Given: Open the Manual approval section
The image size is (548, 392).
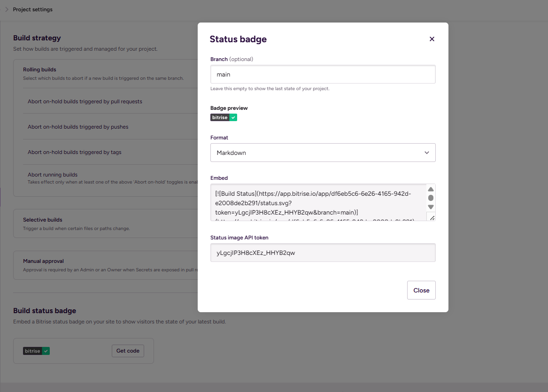Looking at the screenshot, I should tap(43, 261).
